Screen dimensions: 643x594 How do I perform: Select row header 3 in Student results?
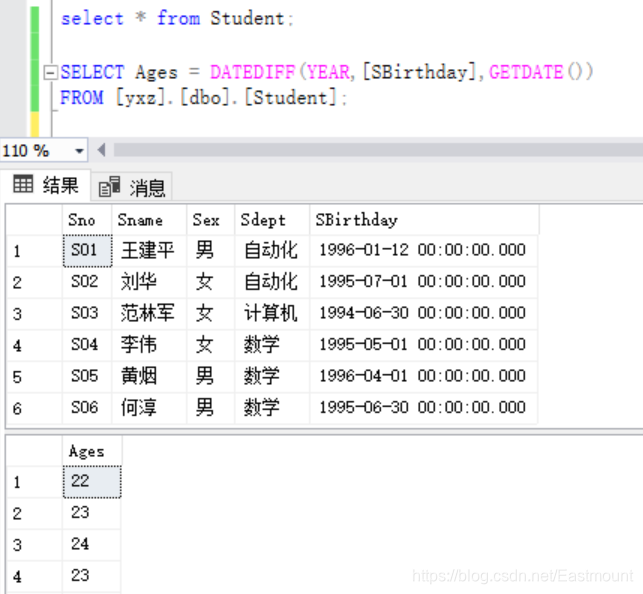[34, 314]
